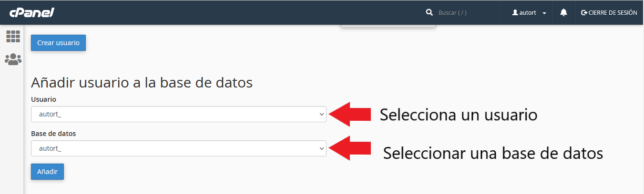Click the Usuario dropdown chevron arrow
This screenshot has height=194, width=644.
[321, 114]
